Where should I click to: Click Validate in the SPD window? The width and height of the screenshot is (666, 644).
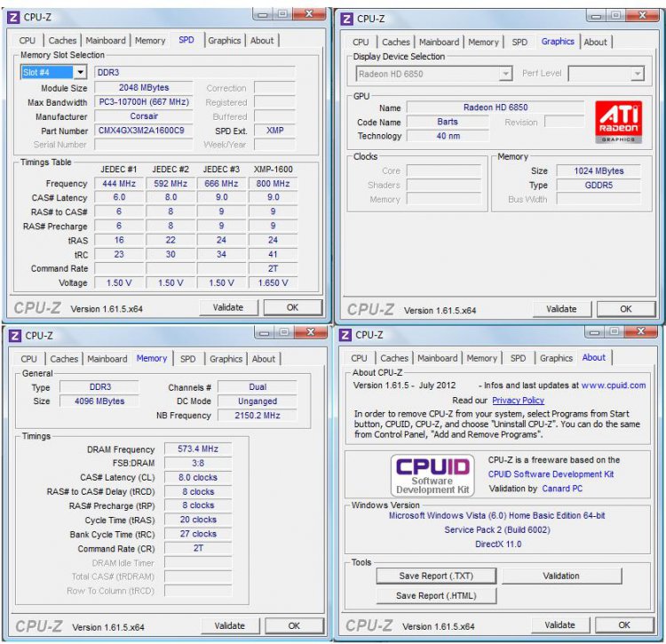click(228, 307)
